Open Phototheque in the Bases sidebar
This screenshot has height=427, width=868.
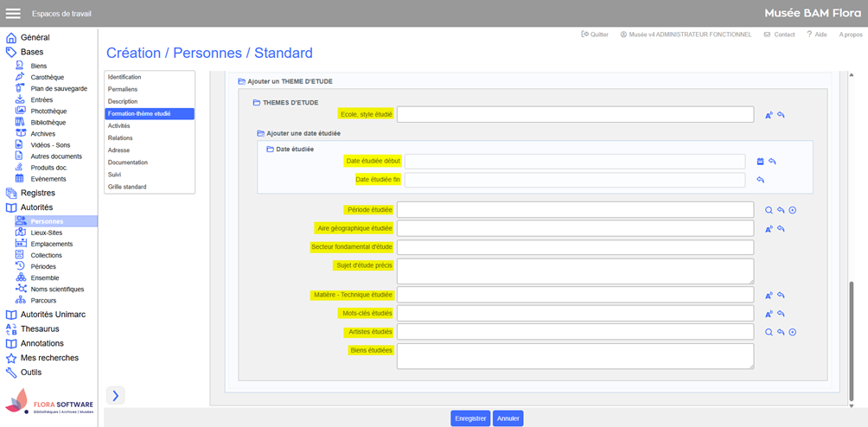pyautogui.click(x=48, y=112)
